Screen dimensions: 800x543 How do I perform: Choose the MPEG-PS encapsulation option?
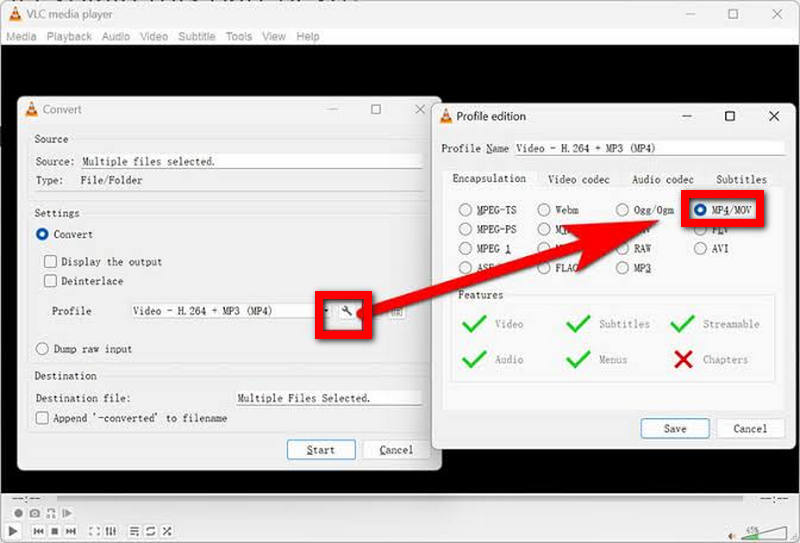(465, 229)
